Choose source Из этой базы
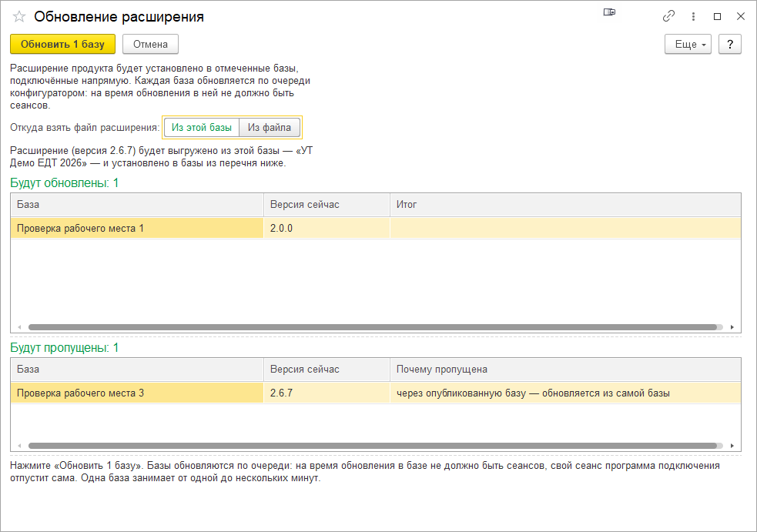This screenshot has width=757, height=532. tap(202, 128)
